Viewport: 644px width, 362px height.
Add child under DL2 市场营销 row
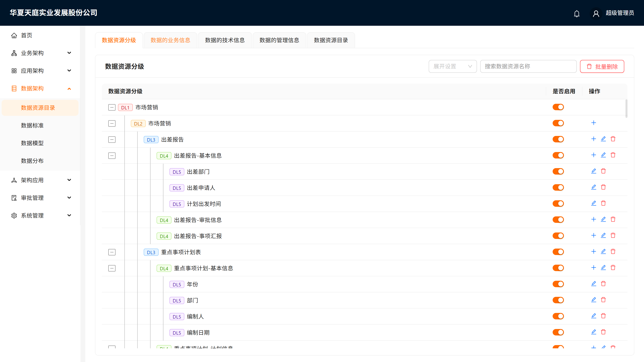[593, 123]
